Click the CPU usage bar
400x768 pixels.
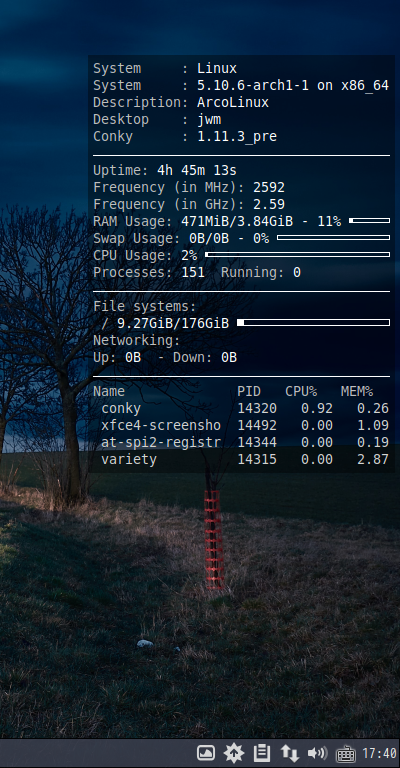point(298,255)
